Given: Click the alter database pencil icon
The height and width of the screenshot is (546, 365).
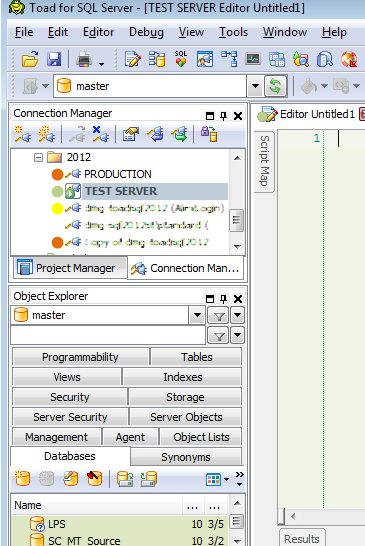Looking at the screenshot, I should 70,479.
